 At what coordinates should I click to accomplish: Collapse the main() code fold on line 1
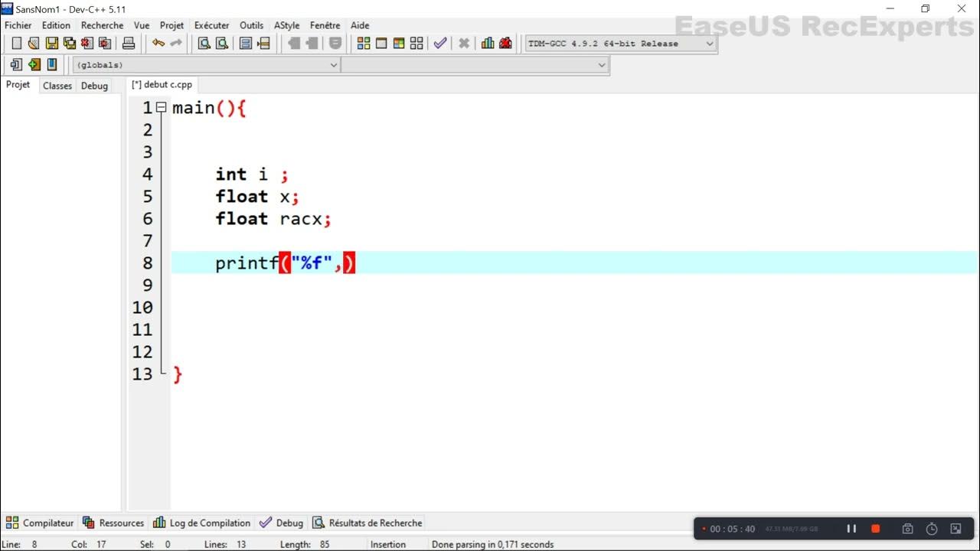click(x=161, y=108)
